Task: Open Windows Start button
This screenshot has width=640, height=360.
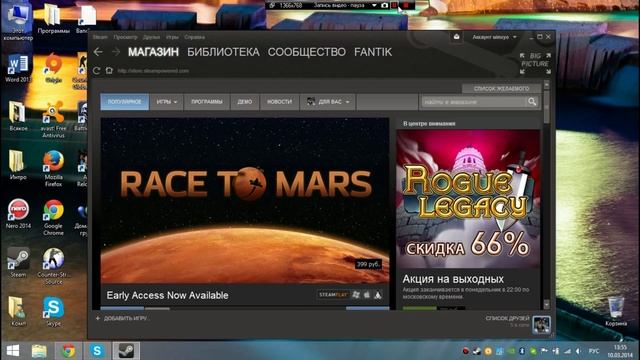Action: click(13, 351)
